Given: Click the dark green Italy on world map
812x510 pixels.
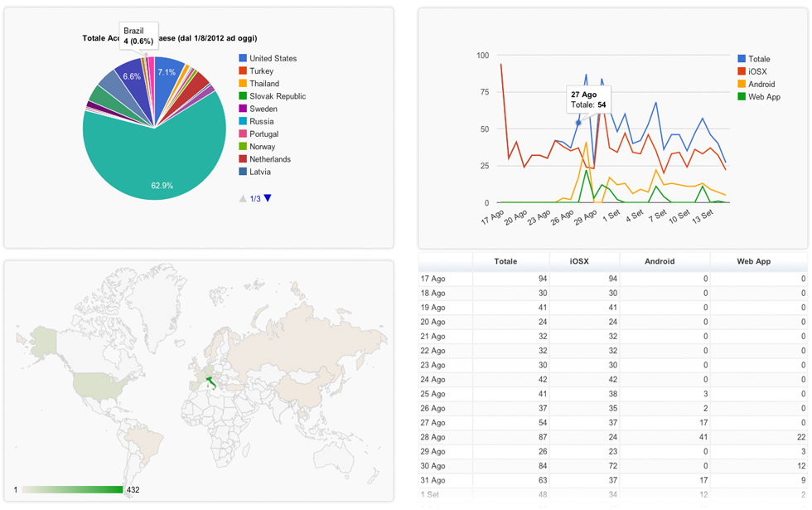Looking at the screenshot, I should tap(210, 383).
